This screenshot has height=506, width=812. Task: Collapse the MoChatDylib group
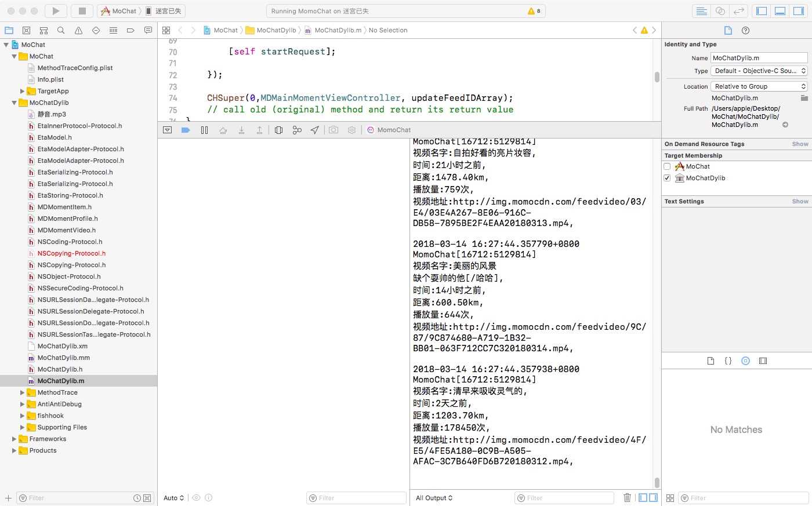pyautogui.click(x=14, y=103)
